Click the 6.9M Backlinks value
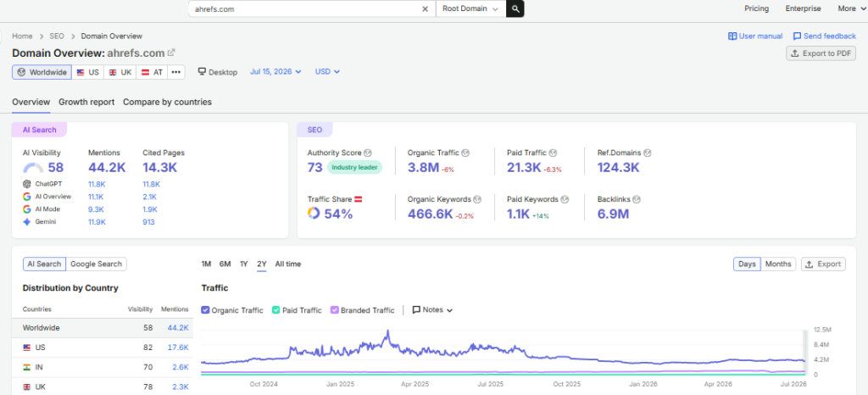The height and width of the screenshot is (395, 868). (x=614, y=214)
